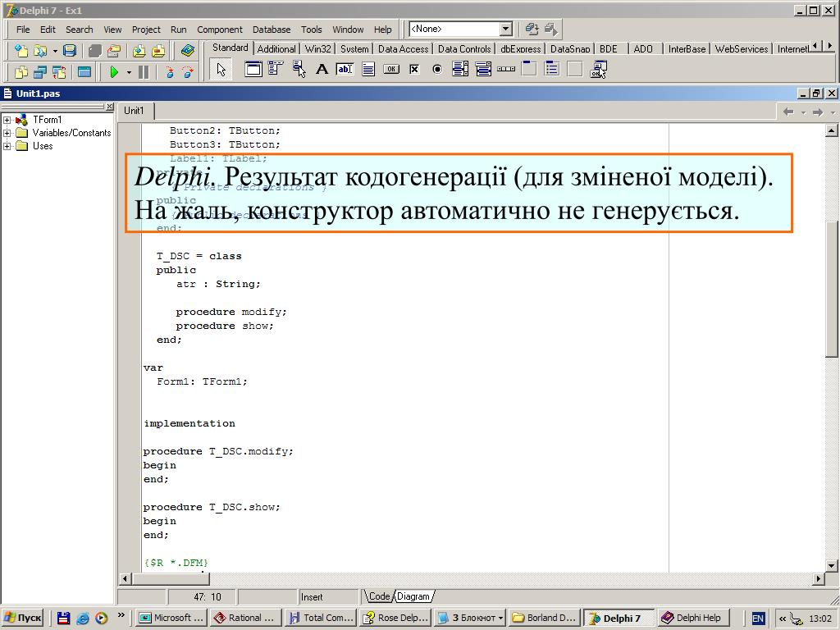Pick the GroupBox component icon
Screen dimensions: 840x630
(529, 69)
